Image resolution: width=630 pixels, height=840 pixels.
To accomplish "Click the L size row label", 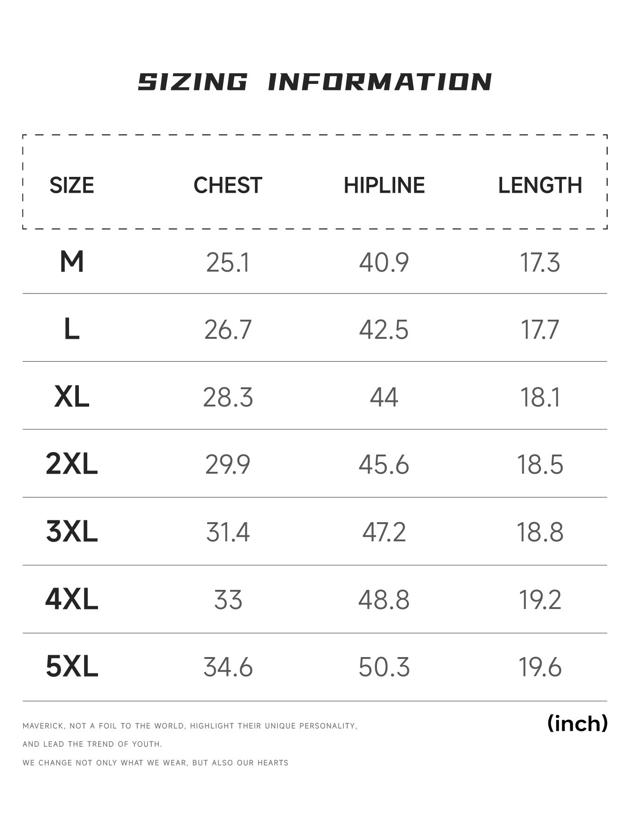I will click(72, 329).
